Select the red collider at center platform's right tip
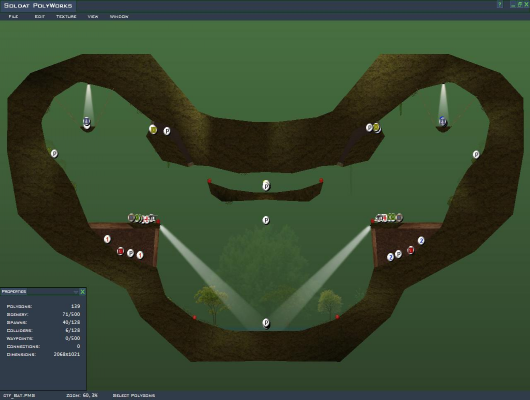 [x=321, y=180]
